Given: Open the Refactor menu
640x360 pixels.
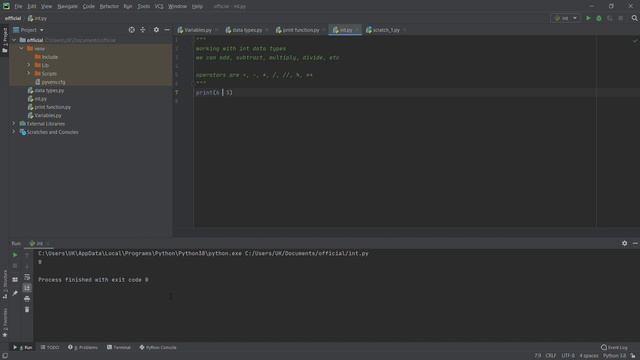Looking at the screenshot, I should (109, 7).
